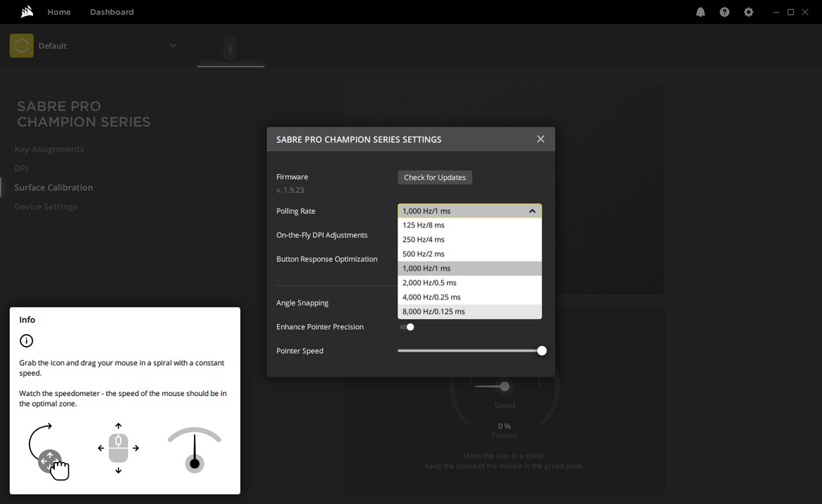Open Key Assignments section
822x504 pixels.
[49, 150]
